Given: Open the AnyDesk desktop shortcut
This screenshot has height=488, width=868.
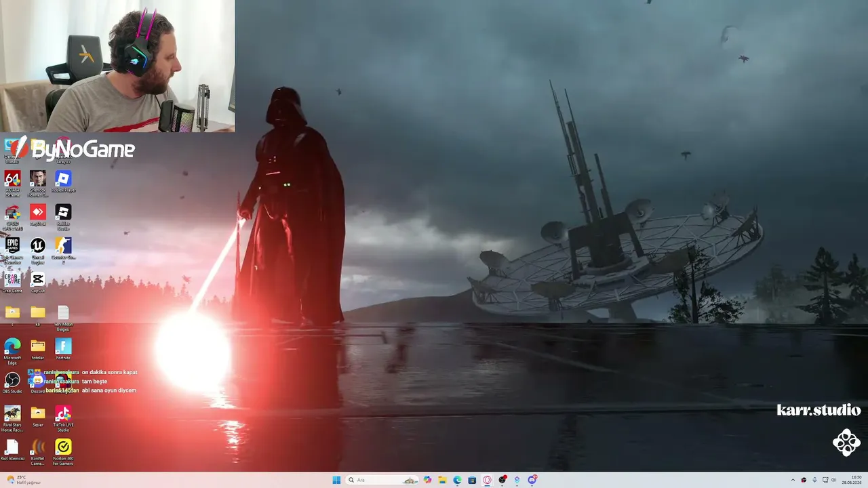Looking at the screenshot, I should point(38,215).
